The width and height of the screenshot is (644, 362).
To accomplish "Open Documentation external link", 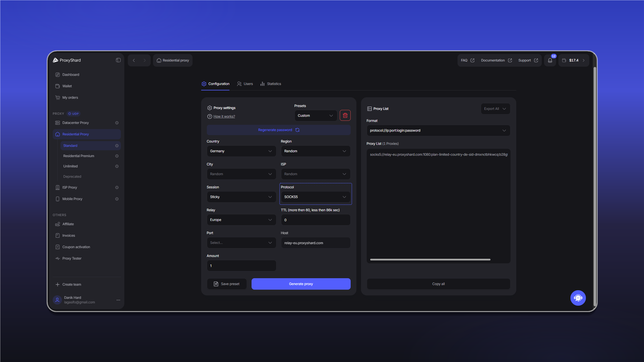I will (496, 60).
